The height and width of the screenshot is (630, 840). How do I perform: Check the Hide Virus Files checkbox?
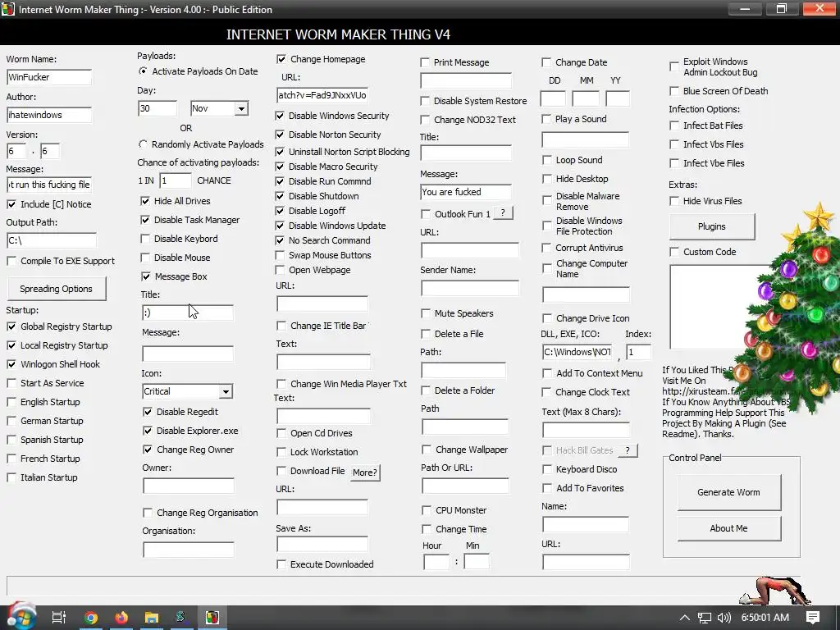674,201
